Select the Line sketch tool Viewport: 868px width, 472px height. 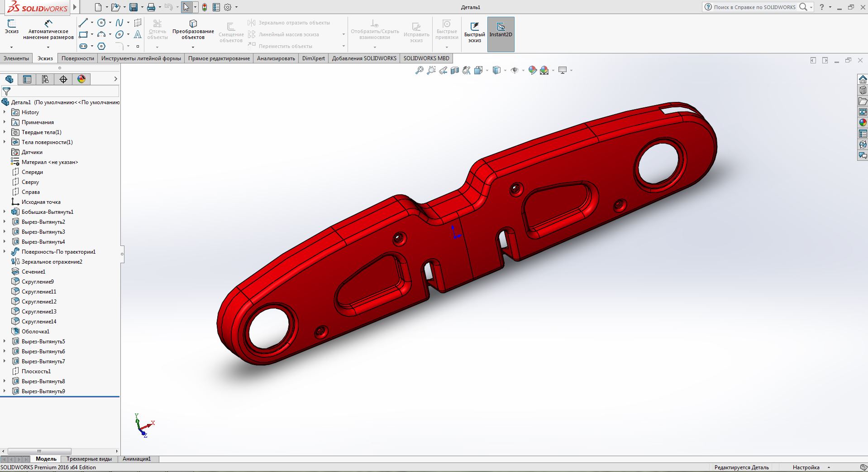83,23
